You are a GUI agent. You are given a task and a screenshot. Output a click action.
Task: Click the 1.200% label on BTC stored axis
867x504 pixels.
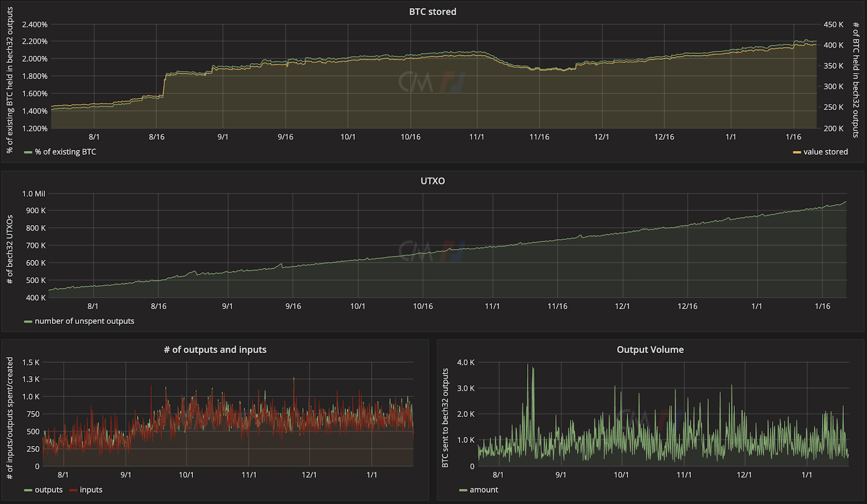pos(35,128)
